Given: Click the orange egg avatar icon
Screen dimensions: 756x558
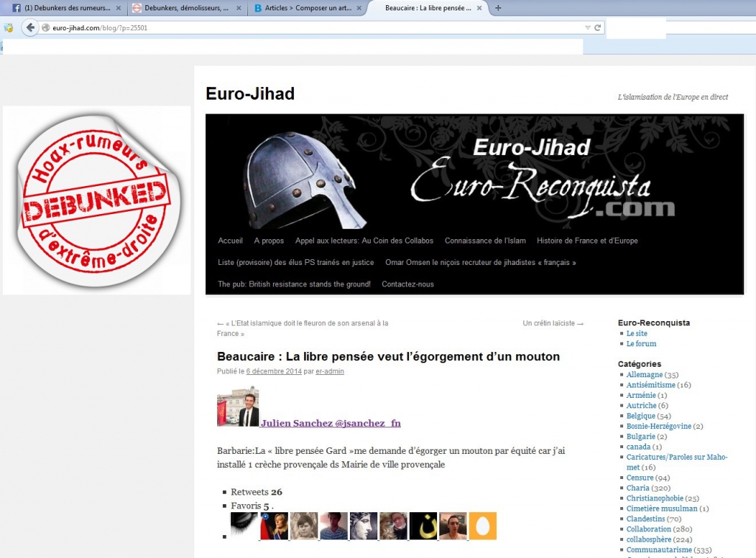Looking at the screenshot, I should [483, 526].
